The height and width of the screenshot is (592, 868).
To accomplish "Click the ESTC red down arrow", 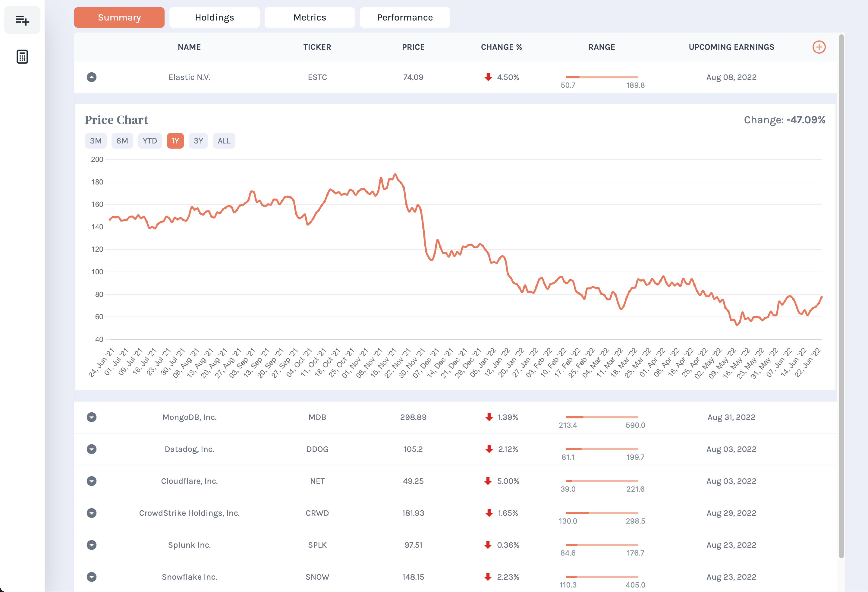I will (488, 77).
